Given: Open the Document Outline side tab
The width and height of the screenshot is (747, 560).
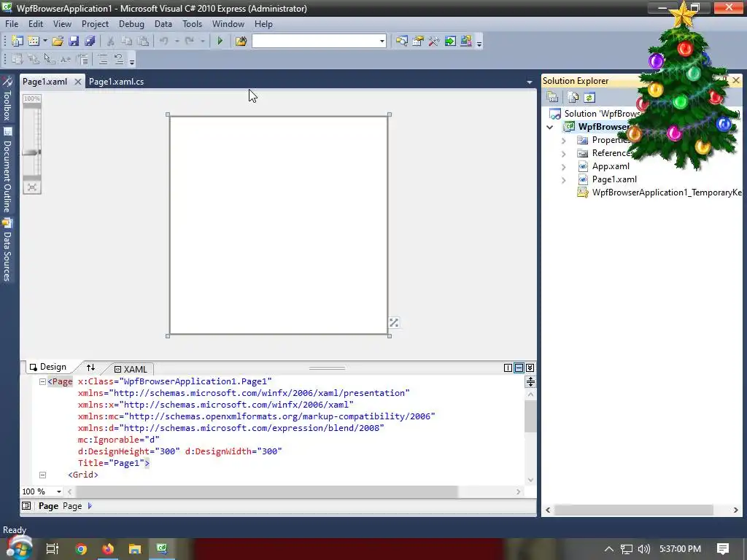Looking at the screenshot, I should 7,170.
